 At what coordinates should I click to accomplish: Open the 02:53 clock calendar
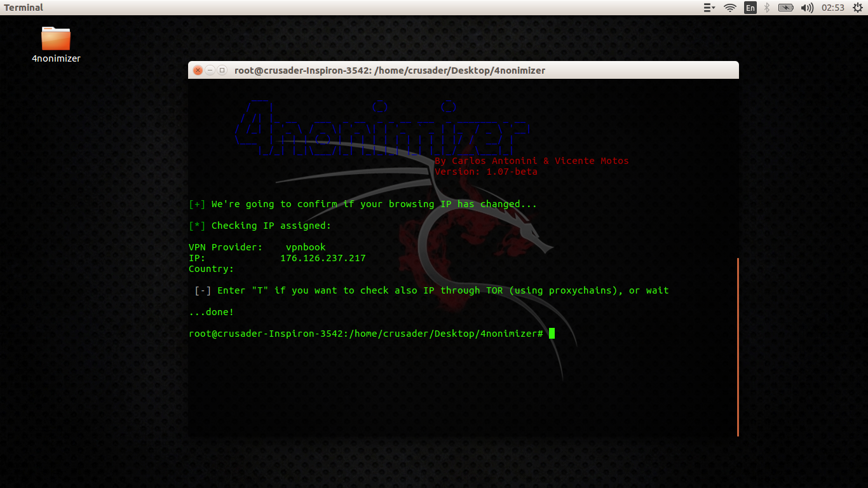click(x=833, y=8)
